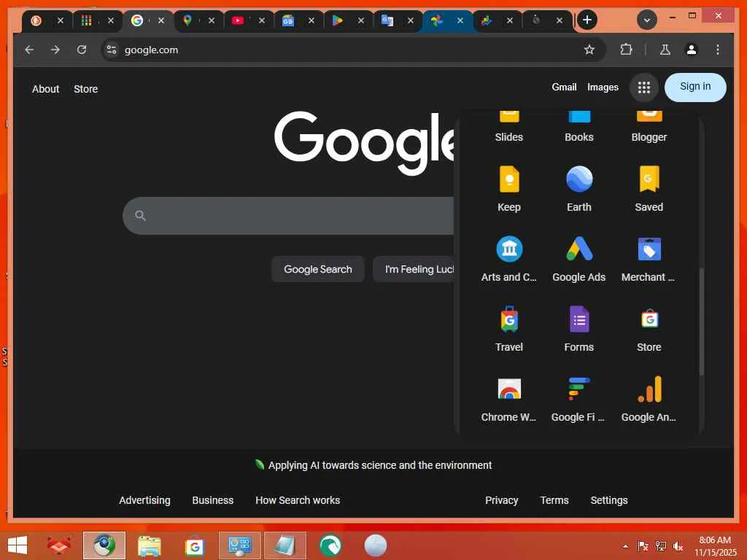
Task: Switch to the Google Translate tab
Action: 387,20
